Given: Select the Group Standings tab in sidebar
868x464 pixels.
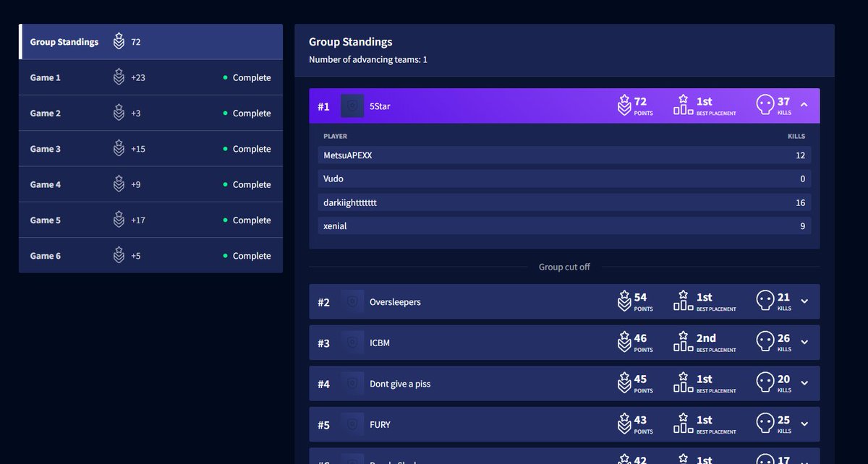Looking at the screenshot, I should [x=150, y=42].
